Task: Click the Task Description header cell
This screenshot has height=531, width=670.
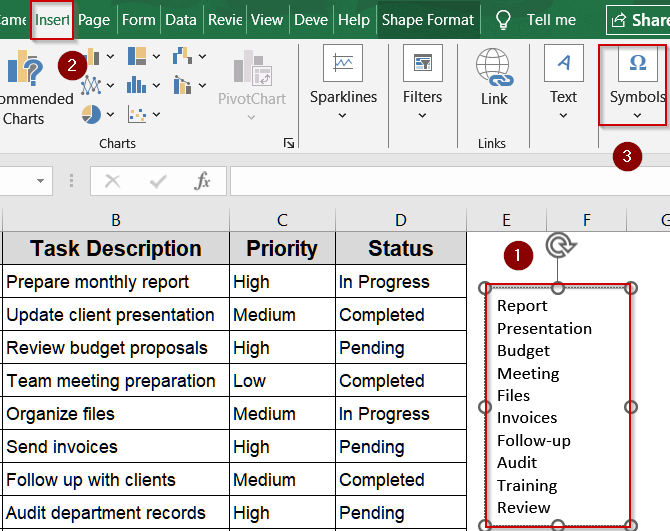Action: [x=116, y=248]
